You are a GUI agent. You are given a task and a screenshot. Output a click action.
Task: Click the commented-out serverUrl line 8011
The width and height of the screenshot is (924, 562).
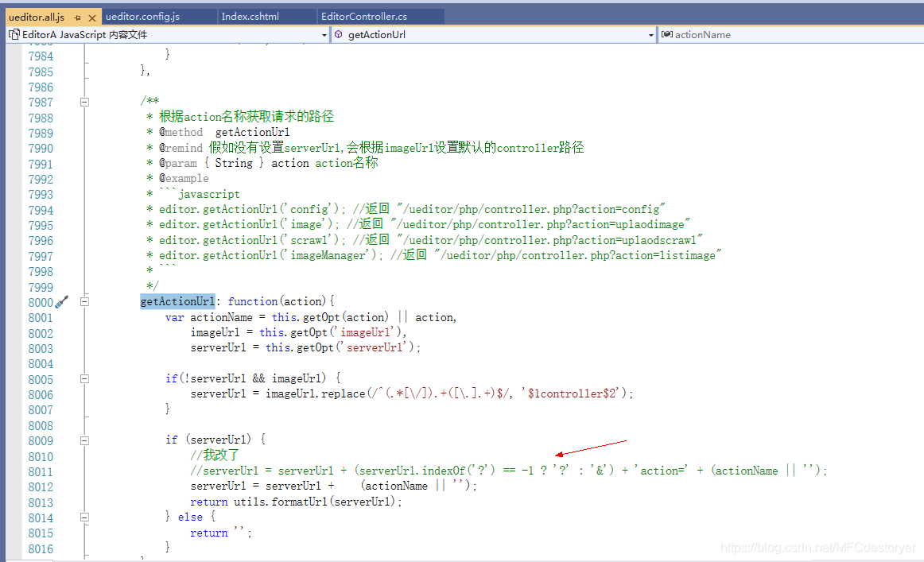click(509, 470)
